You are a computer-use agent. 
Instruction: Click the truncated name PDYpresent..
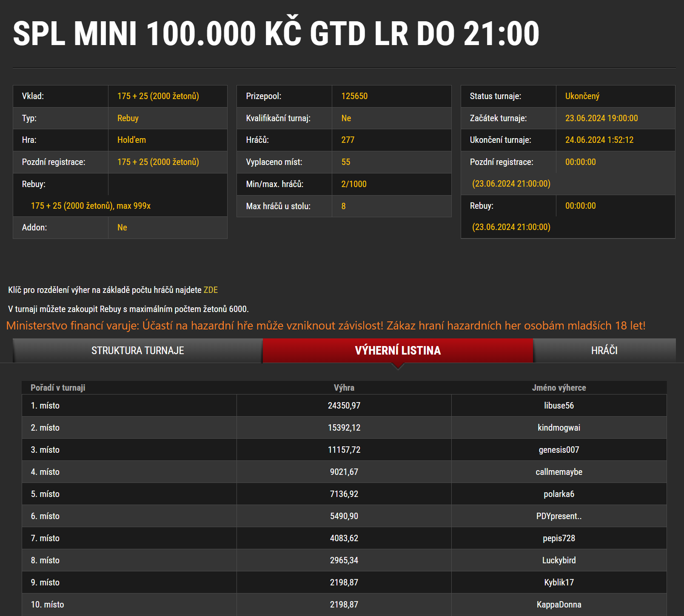pos(559,516)
